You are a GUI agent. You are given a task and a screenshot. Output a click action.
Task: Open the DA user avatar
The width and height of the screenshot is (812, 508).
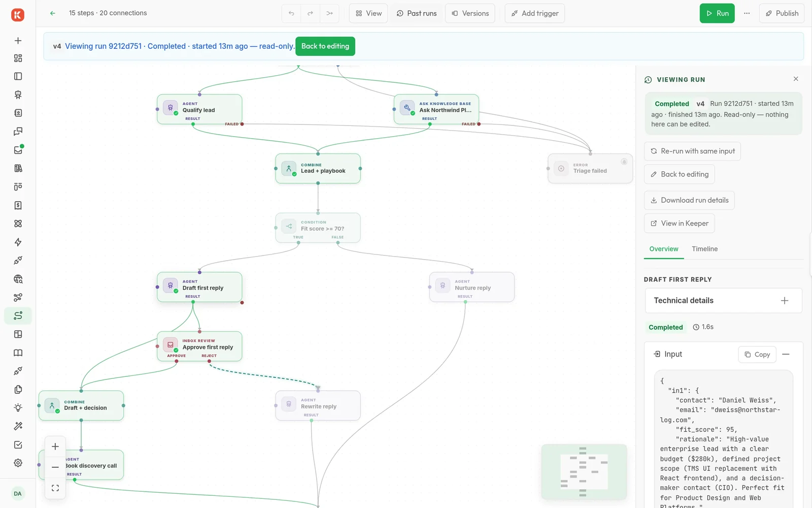tap(18, 494)
